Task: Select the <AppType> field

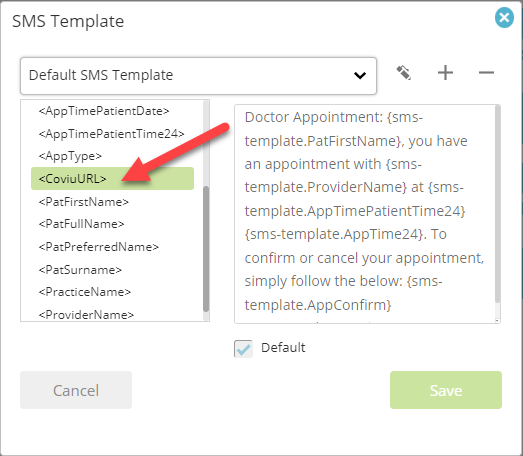Action: (x=70, y=156)
